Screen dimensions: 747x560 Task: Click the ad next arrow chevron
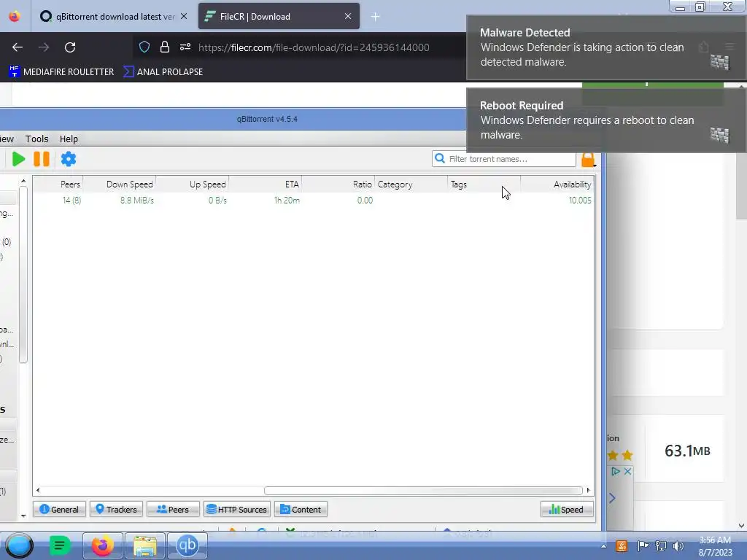[612, 498]
